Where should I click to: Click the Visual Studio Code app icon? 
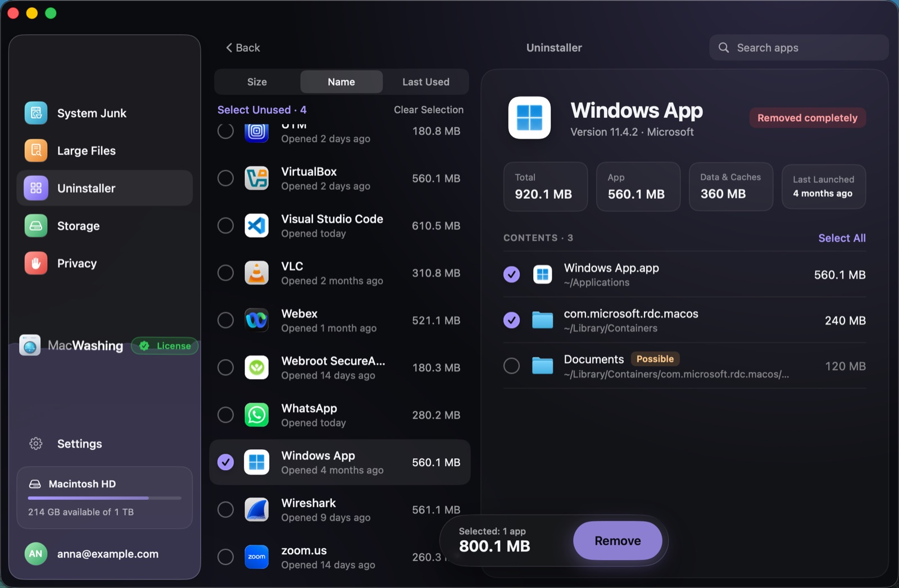pyautogui.click(x=257, y=226)
